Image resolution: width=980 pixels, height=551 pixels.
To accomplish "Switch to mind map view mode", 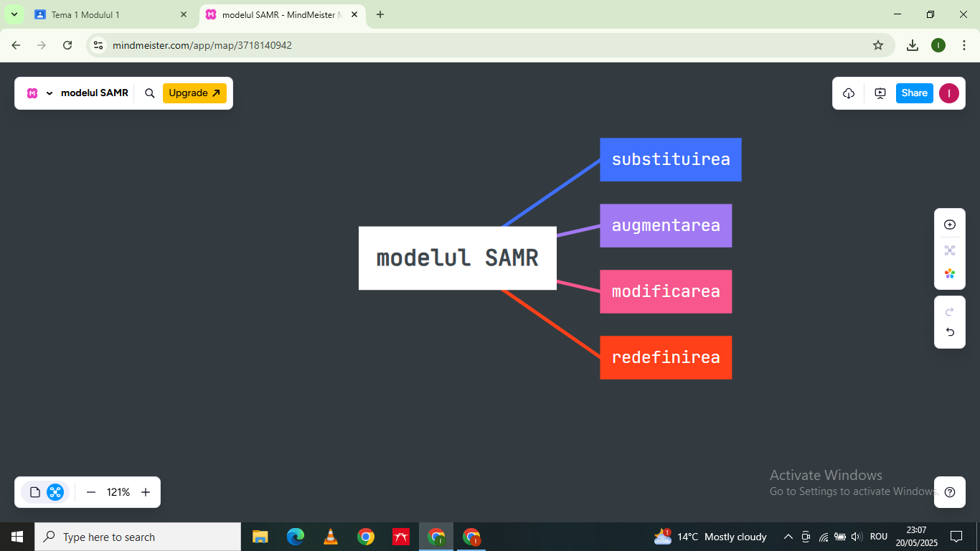I will pos(55,492).
